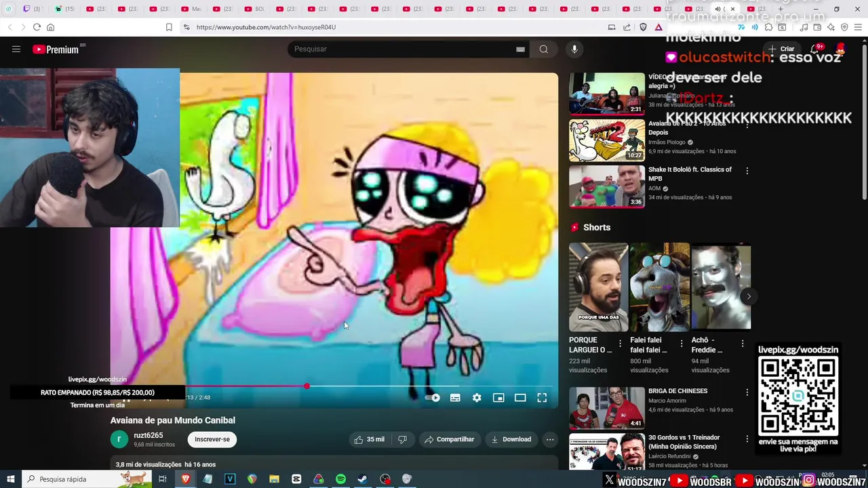This screenshot has width=868, height=488.
Task: Toggle subtitles/captions in the player
Action: coord(455,398)
